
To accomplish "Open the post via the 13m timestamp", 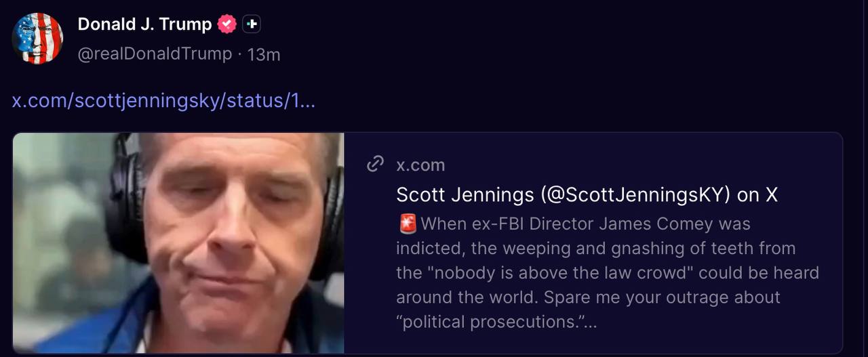I will (264, 54).
